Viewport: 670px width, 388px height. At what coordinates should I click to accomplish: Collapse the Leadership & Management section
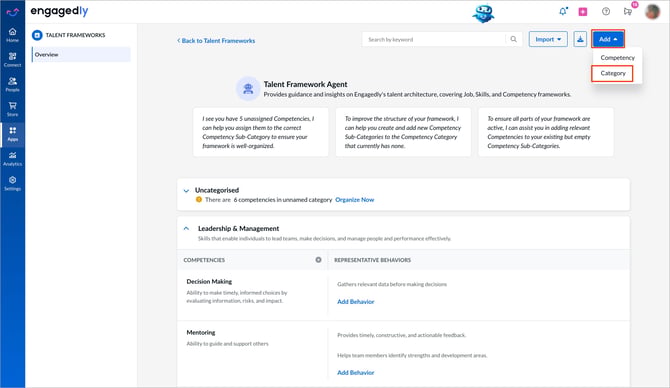(186, 229)
